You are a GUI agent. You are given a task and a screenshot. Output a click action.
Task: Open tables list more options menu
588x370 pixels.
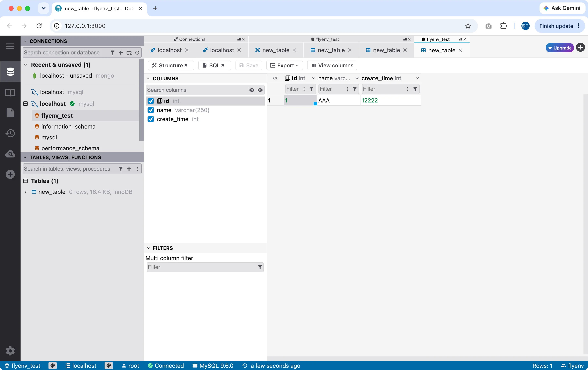click(137, 169)
